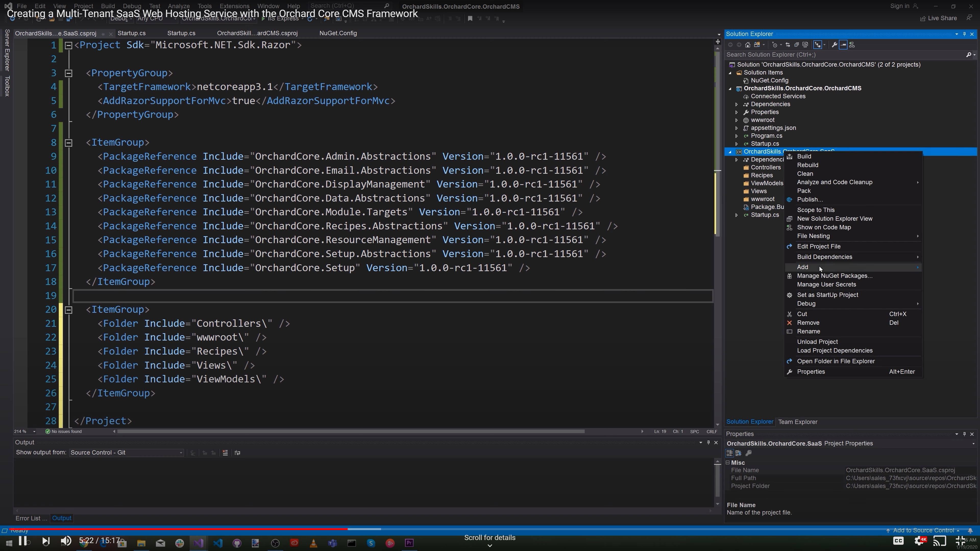Click the Home icon in Solution Explorer toolbar

pyautogui.click(x=748, y=45)
